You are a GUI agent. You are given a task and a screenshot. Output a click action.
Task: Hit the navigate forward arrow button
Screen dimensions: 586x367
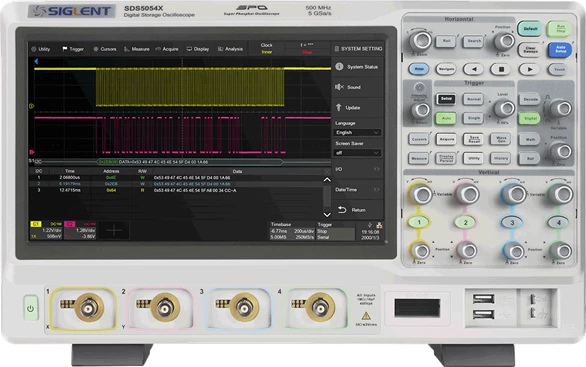pyautogui.click(x=529, y=69)
